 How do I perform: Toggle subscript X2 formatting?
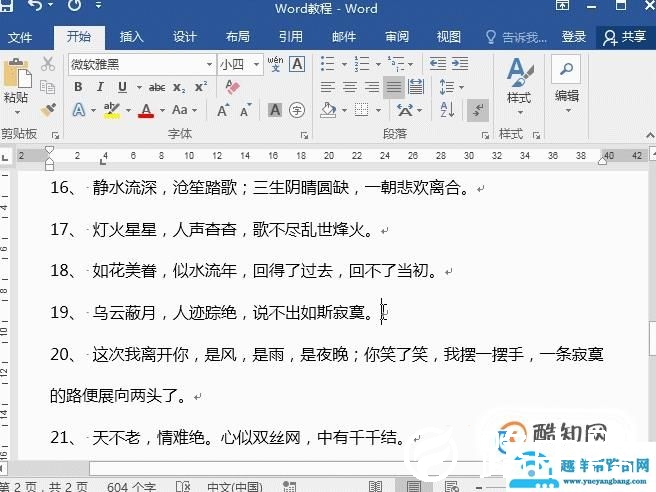click(x=179, y=87)
